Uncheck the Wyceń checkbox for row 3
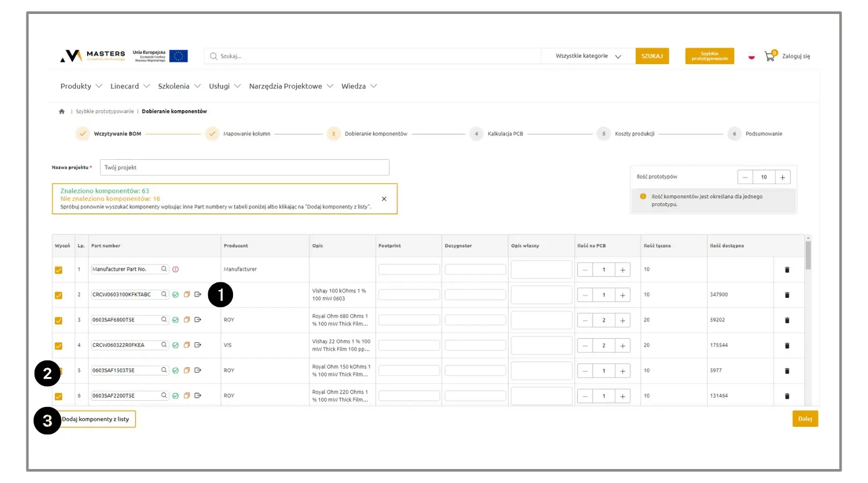This screenshot has height=483, width=868. tap(58, 321)
